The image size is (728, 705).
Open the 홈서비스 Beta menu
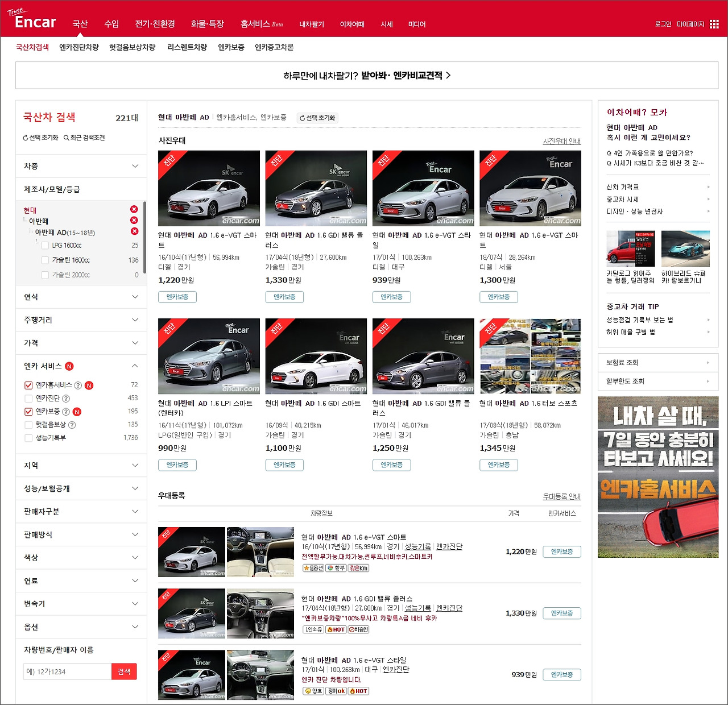tap(262, 24)
